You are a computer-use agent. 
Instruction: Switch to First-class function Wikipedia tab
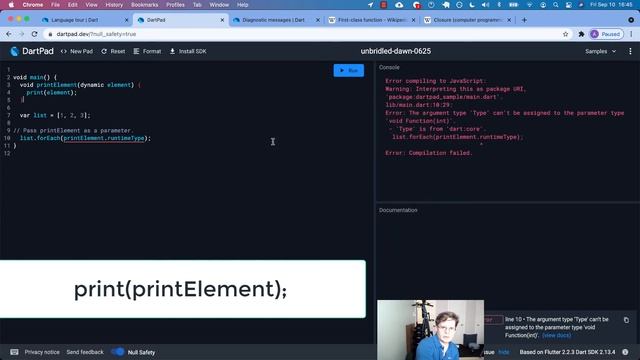tap(371, 20)
